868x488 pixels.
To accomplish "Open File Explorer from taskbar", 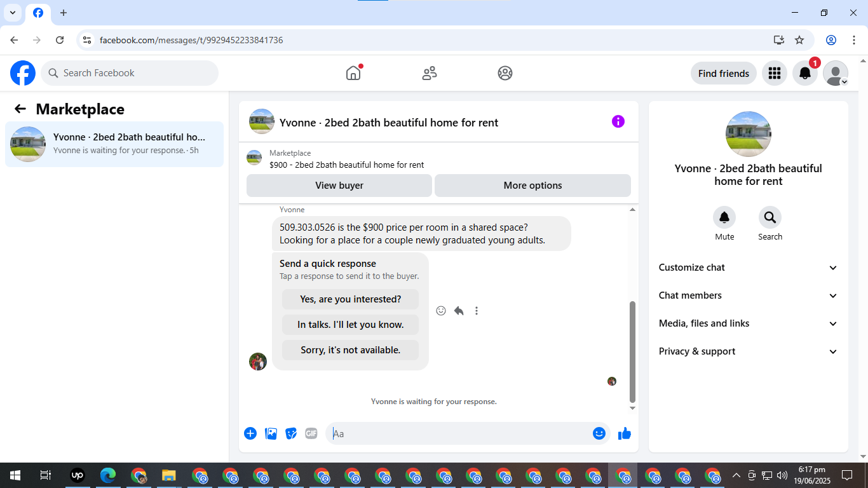I will [168, 475].
